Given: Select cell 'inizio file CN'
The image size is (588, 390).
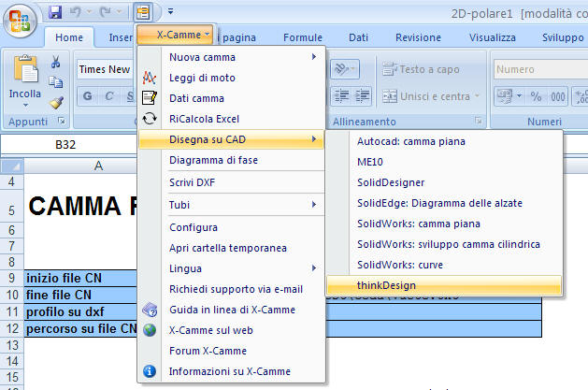Looking at the screenshot, I should tap(80, 278).
